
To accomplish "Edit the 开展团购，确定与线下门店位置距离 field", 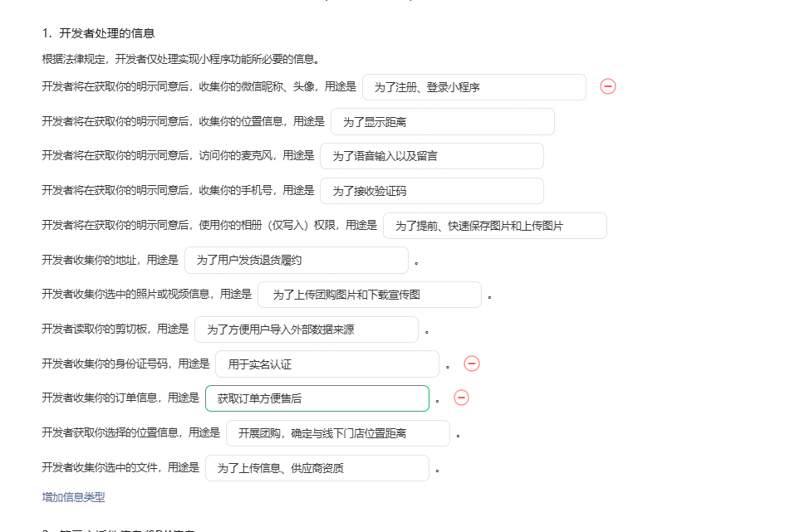I will [x=338, y=433].
